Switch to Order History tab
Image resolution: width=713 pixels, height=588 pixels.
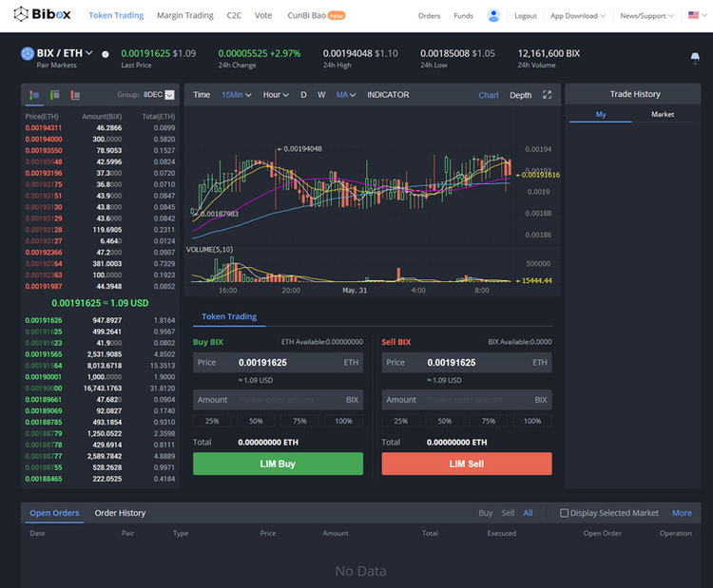coord(120,513)
